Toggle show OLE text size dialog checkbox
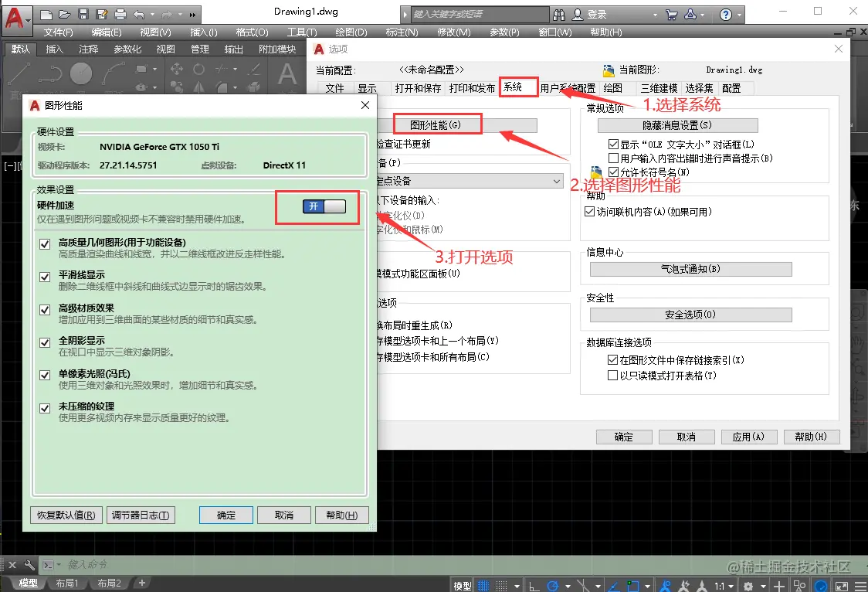 click(613, 145)
